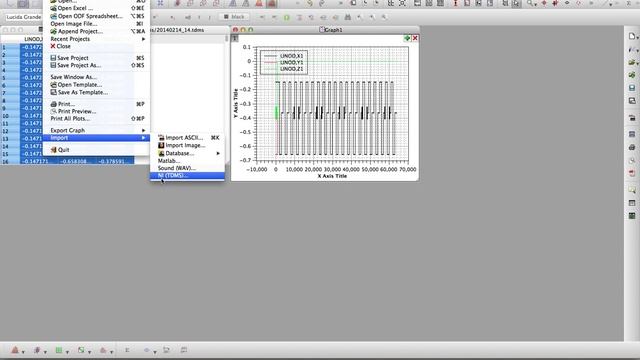Click the LINOD.X1 legend entry
This screenshot has width=640, height=360.
point(291,56)
